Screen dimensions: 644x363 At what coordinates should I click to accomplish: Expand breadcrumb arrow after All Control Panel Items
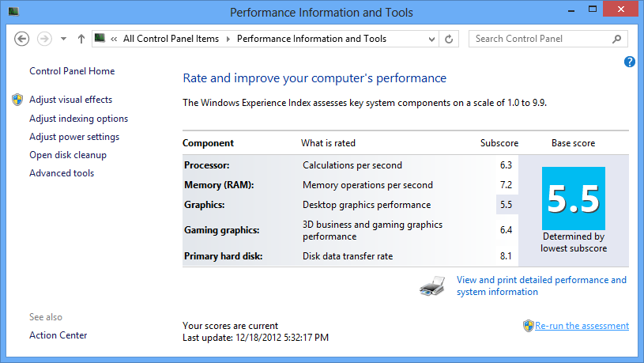click(x=228, y=39)
